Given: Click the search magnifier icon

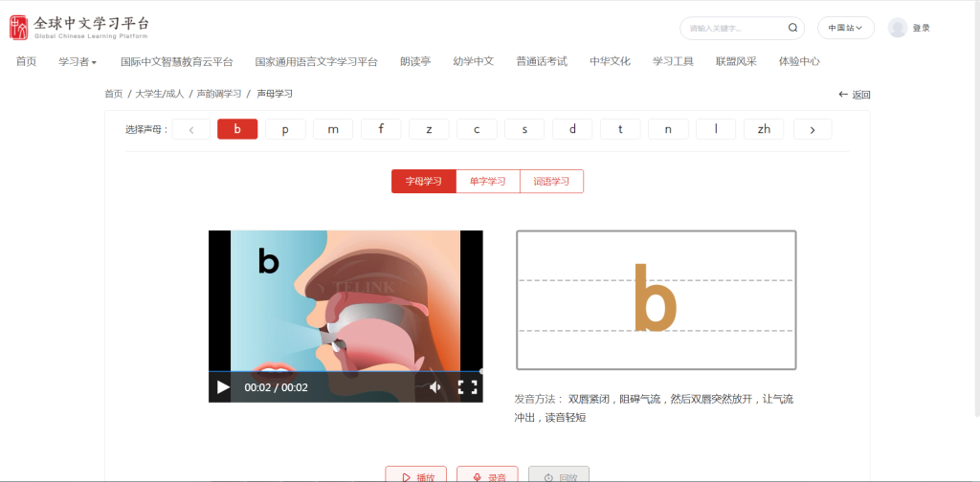Looking at the screenshot, I should point(792,28).
